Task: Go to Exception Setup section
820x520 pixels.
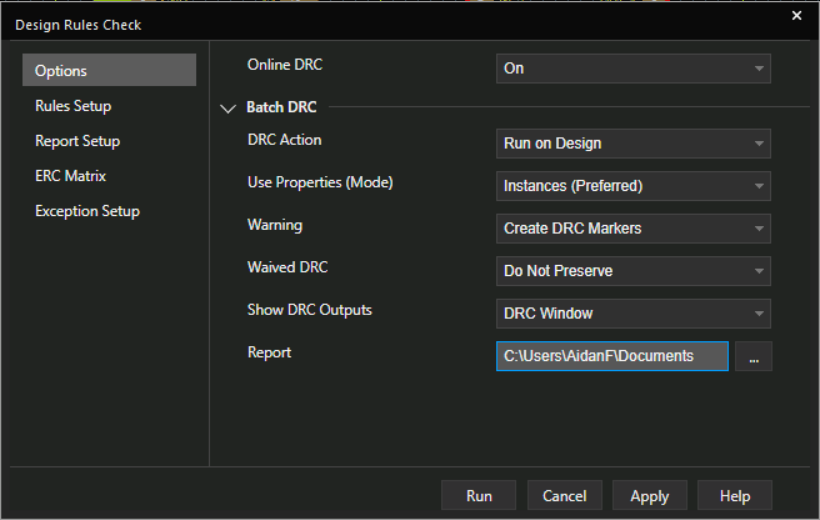Action: tap(87, 211)
